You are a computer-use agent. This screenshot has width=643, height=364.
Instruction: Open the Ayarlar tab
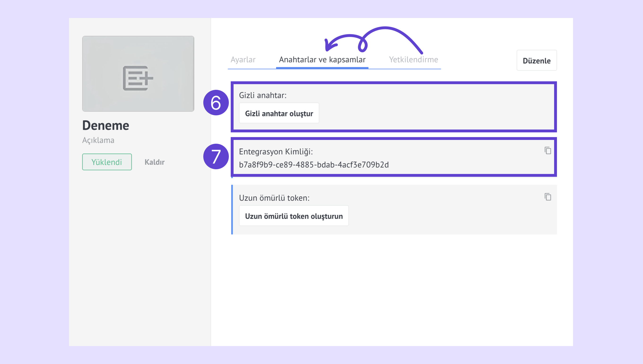(243, 60)
